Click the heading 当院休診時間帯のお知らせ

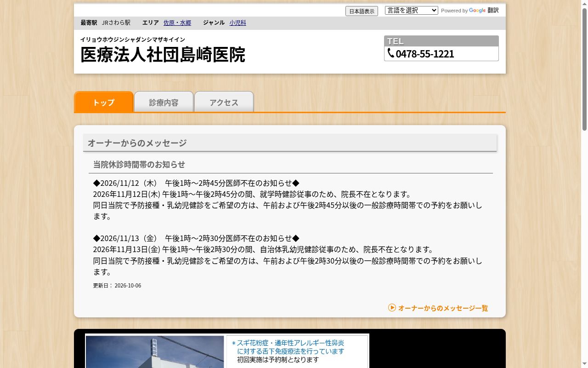tap(139, 164)
